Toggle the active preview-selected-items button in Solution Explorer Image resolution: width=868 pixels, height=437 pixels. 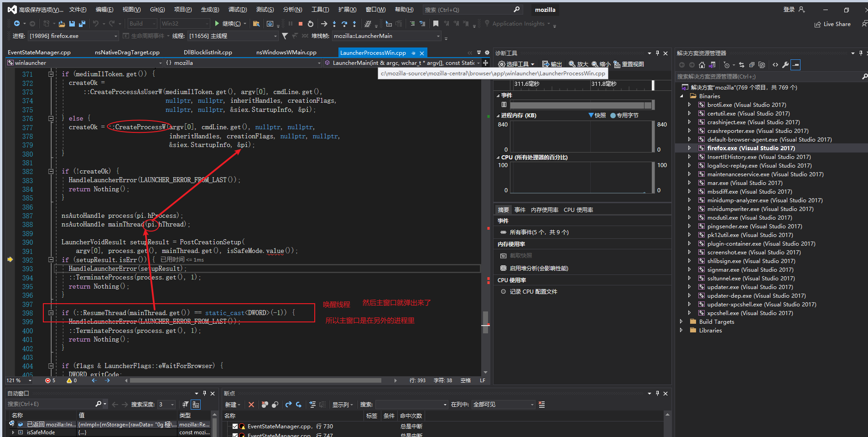[795, 65]
